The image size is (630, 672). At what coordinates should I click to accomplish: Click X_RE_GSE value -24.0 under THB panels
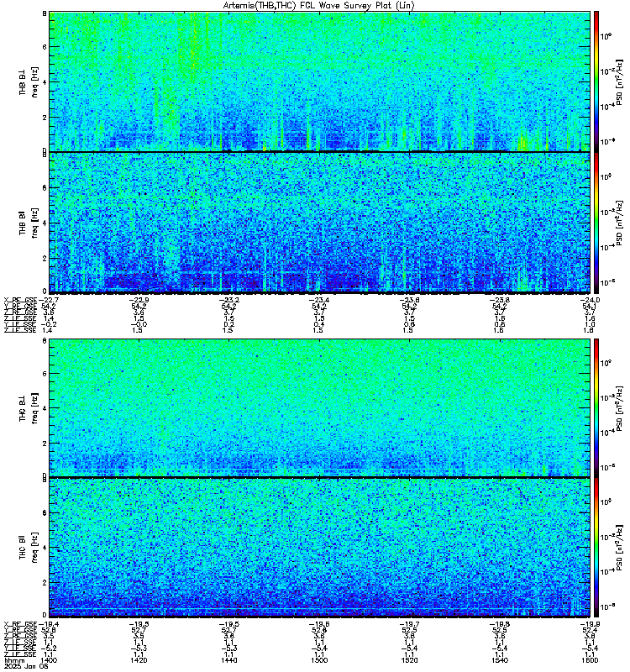pos(591,300)
